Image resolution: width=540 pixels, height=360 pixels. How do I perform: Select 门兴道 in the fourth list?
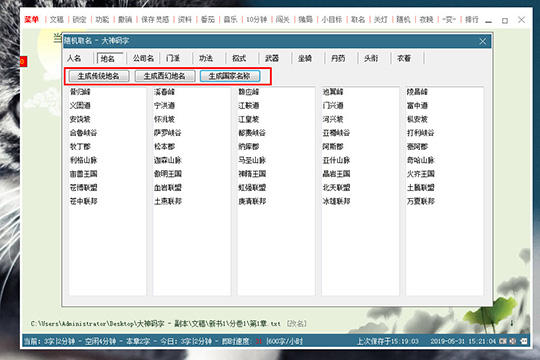(333, 105)
